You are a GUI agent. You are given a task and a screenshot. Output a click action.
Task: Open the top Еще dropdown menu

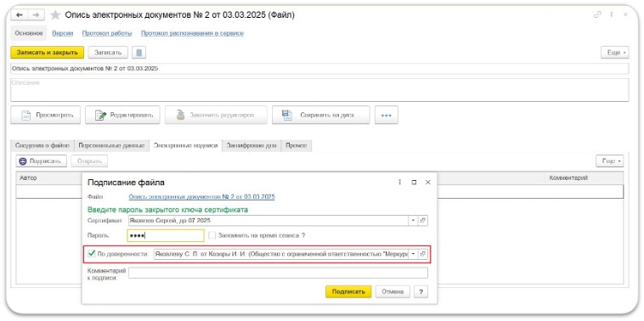click(615, 53)
